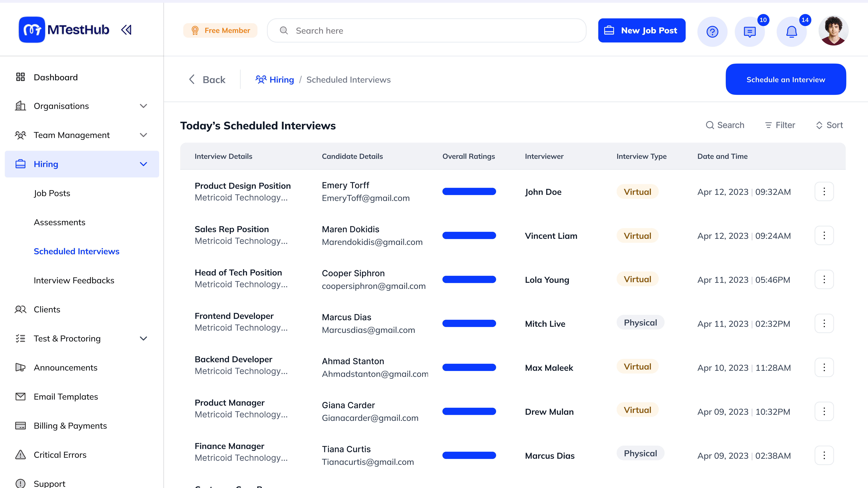
Task: Open notifications bell icon
Action: click(791, 32)
